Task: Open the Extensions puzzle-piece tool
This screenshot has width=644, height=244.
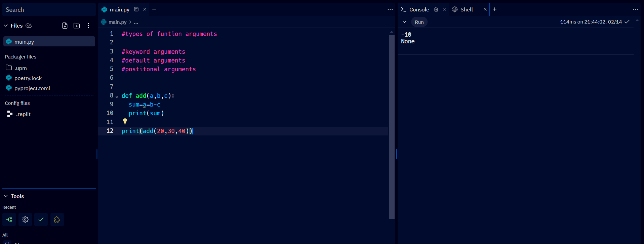Action: 57,219
